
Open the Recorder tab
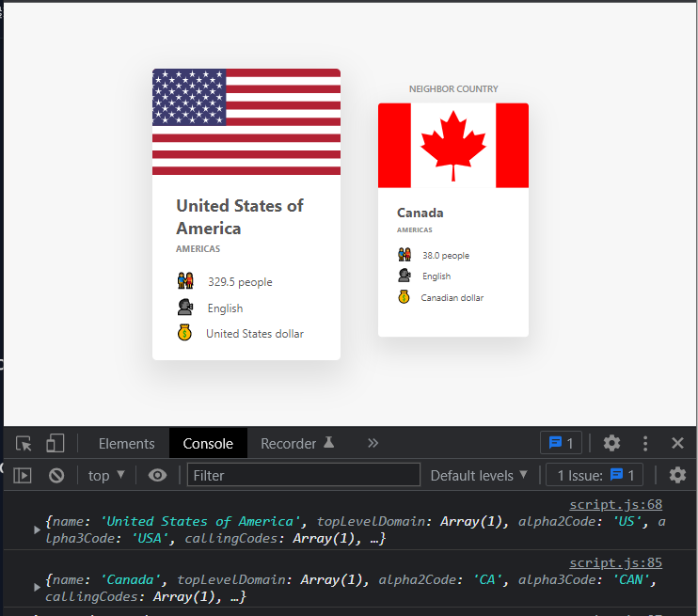pos(297,443)
